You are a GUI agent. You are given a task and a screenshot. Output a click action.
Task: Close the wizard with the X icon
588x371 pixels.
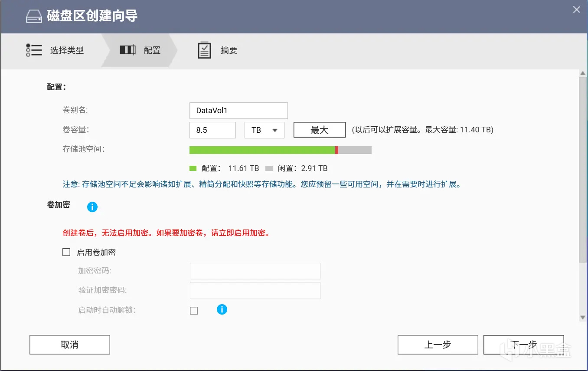577,10
